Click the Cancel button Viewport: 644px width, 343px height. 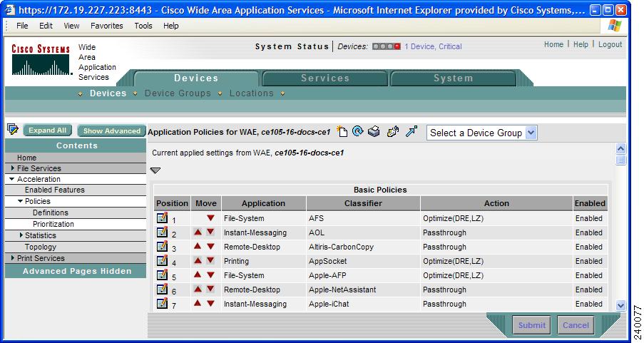576,325
